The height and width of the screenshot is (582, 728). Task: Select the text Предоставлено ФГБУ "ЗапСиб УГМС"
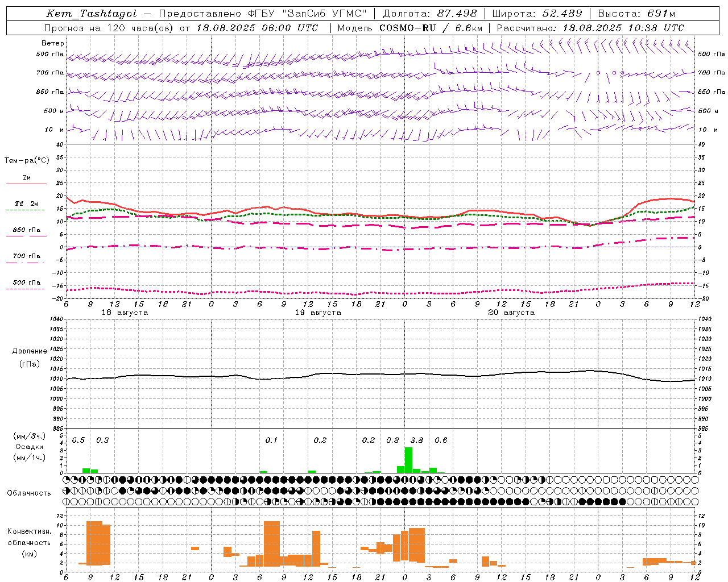263,14
